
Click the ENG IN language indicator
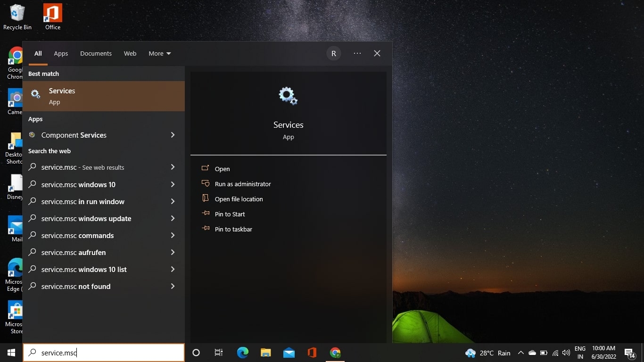pos(580,353)
